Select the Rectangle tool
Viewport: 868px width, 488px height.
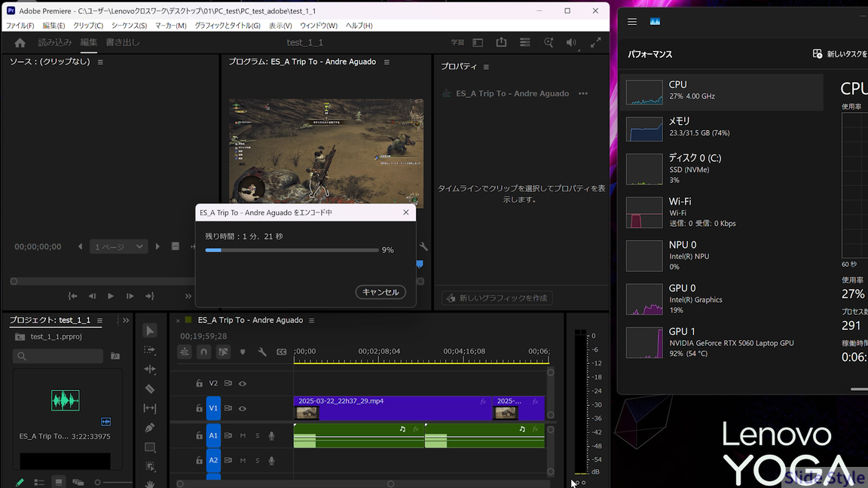point(149,447)
